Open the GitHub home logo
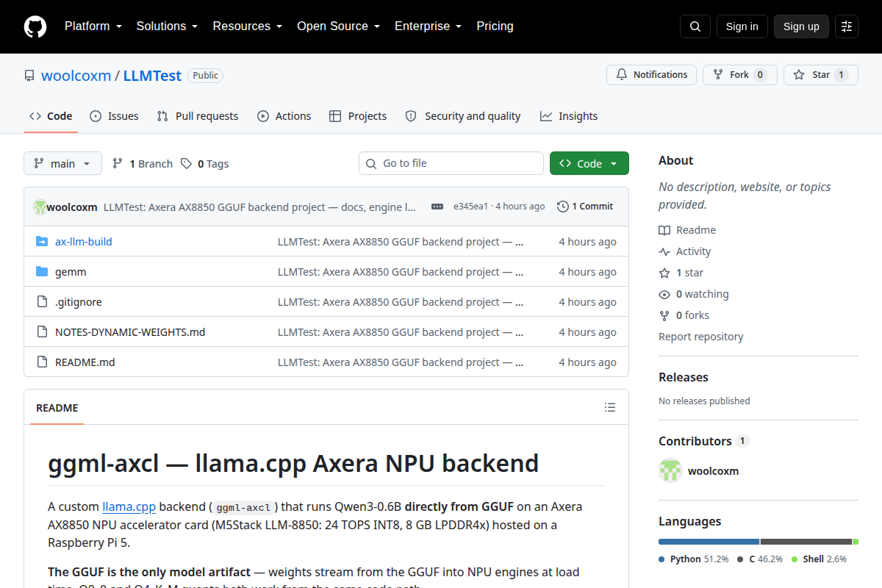Image resolution: width=882 pixels, height=588 pixels. coord(35,26)
